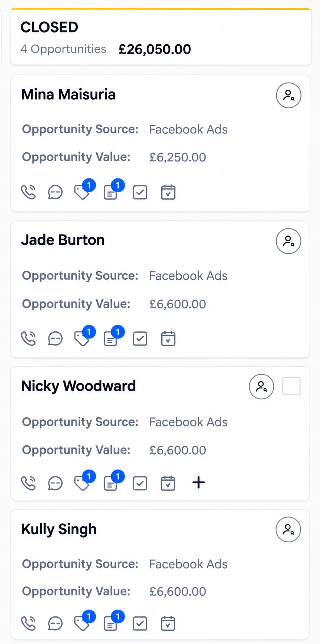Click phone call icon on Mina Maisuria card
The width and height of the screenshot is (320, 644).
[x=28, y=192]
